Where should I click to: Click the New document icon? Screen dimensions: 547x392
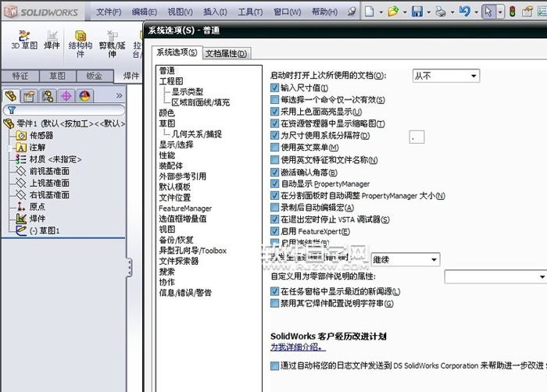click(370, 12)
